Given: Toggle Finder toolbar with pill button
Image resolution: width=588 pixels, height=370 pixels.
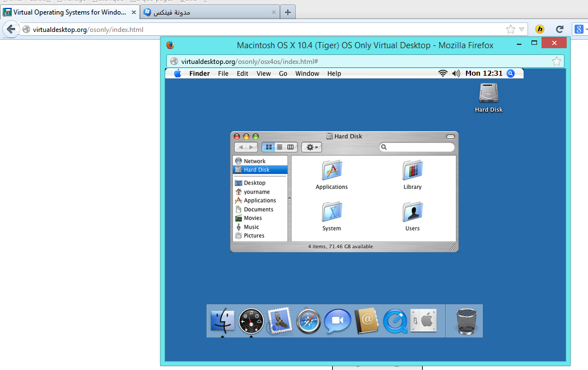Looking at the screenshot, I should coord(450,137).
